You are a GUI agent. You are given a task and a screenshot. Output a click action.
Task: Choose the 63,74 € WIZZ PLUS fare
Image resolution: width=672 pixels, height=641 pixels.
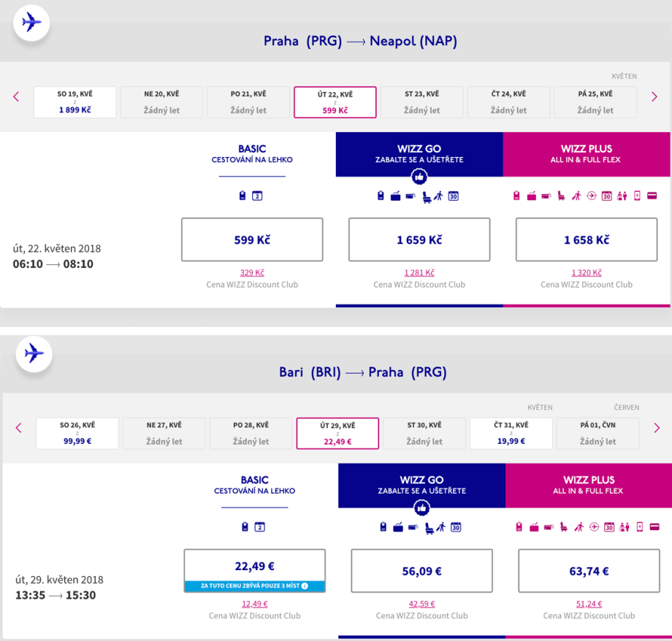[589, 571]
